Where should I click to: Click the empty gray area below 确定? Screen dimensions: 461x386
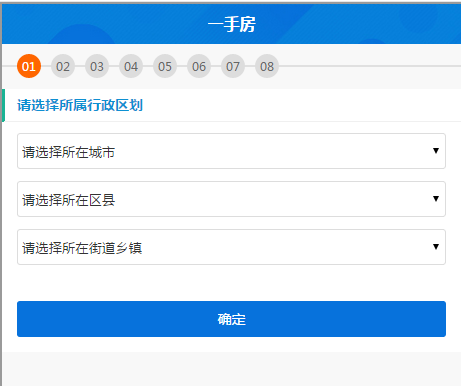[x=231, y=369]
